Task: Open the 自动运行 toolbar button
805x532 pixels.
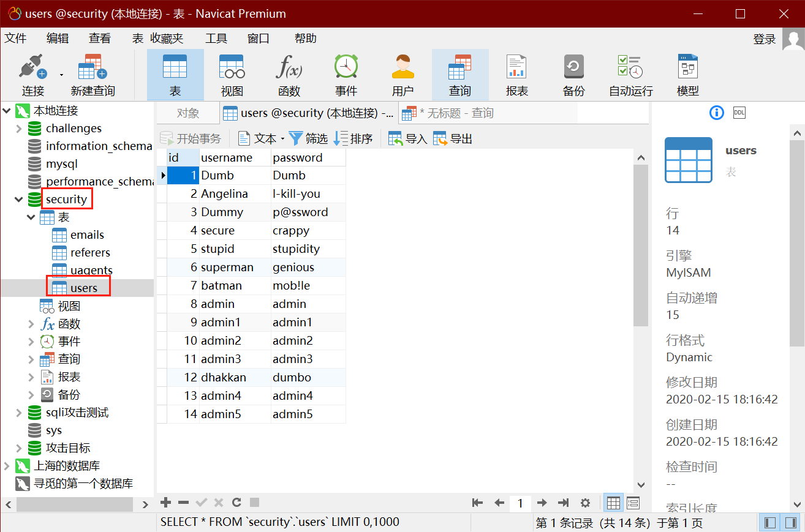Action: point(631,75)
